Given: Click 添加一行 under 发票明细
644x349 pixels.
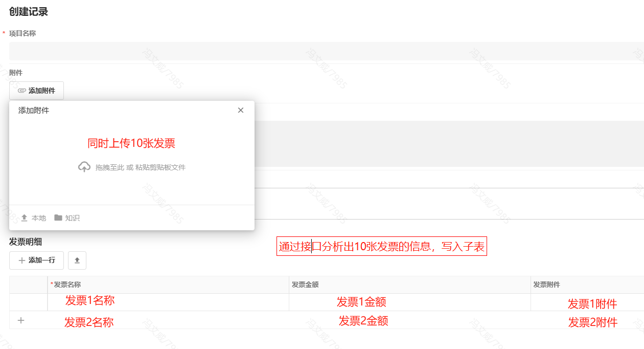Looking at the screenshot, I should [x=36, y=260].
